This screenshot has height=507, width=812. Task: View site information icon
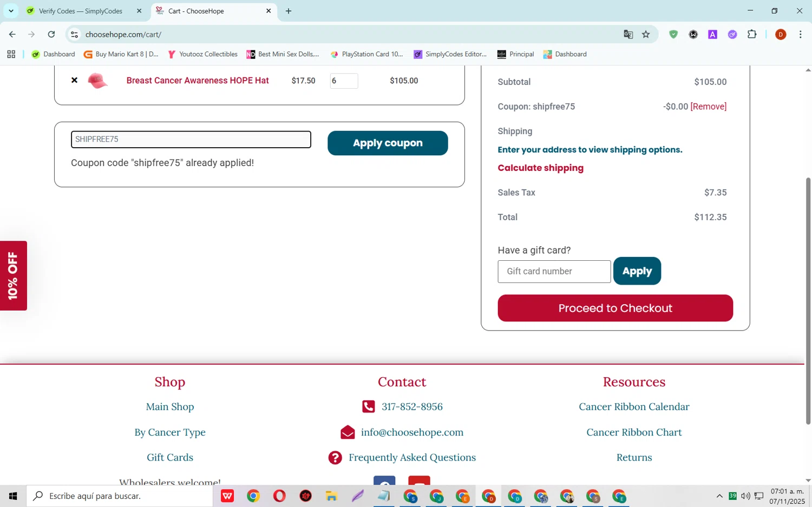click(x=75, y=34)
